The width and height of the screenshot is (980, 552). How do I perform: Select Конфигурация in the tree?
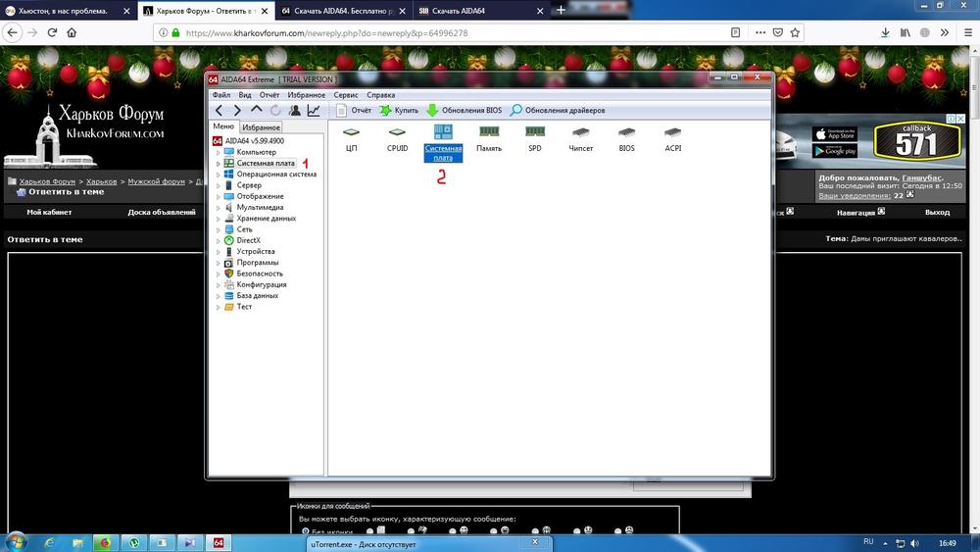tap(262, 284)
